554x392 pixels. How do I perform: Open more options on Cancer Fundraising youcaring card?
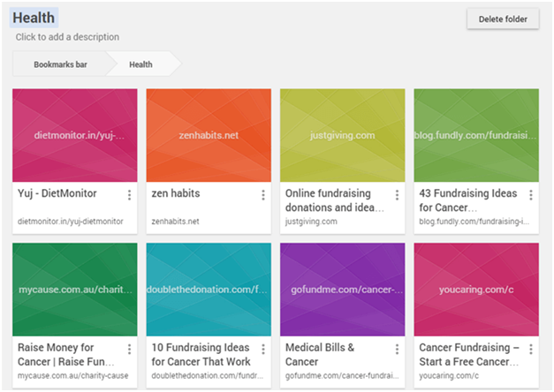531,350
